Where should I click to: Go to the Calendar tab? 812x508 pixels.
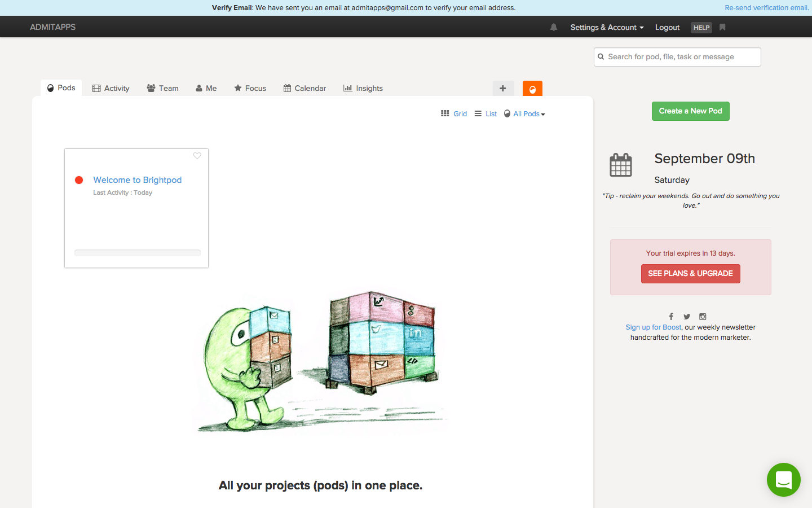tap(304, 88)
